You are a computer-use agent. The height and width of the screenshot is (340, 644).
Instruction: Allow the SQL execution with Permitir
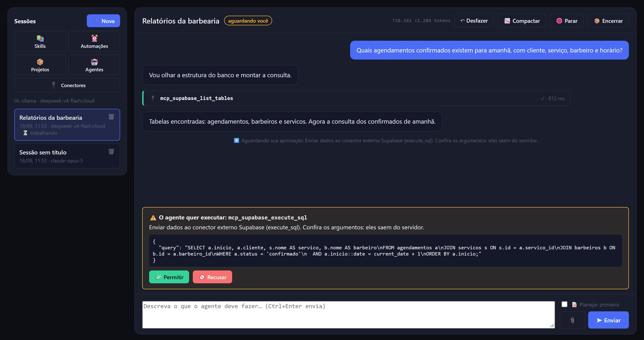(x=169, y=277)
